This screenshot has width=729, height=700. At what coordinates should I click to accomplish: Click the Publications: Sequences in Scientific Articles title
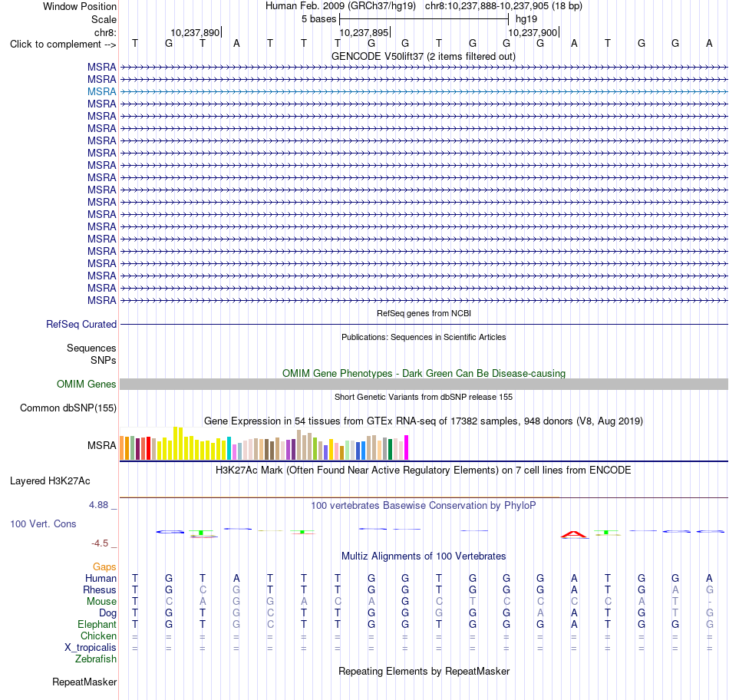coord(424,337)
